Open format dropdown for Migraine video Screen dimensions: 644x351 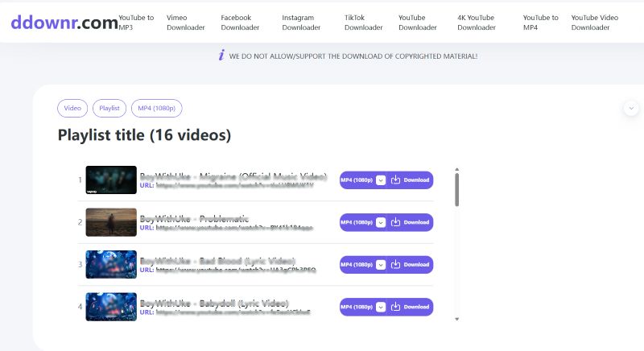(x=381, y=180)
